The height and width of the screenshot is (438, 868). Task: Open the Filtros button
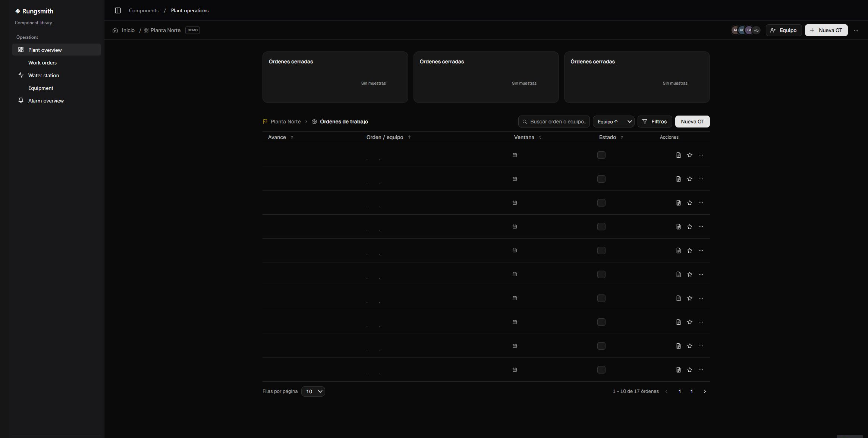[x=655, y=122]
